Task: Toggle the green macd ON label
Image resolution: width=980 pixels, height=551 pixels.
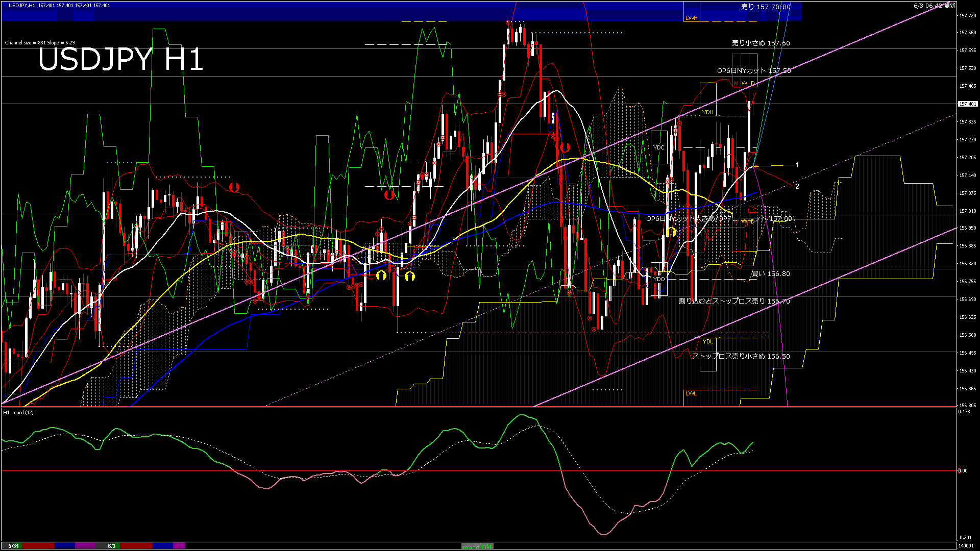Action: coord(477,546)
